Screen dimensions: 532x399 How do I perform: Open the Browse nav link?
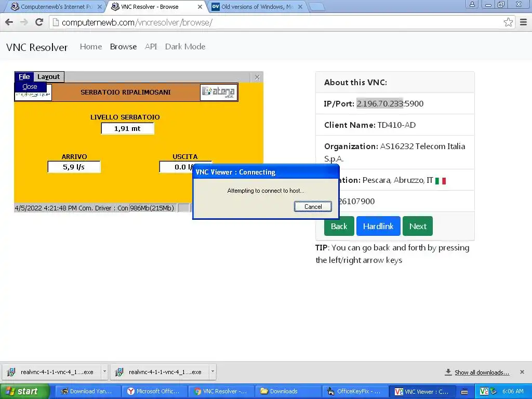pyautogui.click(x=123, y=46)
